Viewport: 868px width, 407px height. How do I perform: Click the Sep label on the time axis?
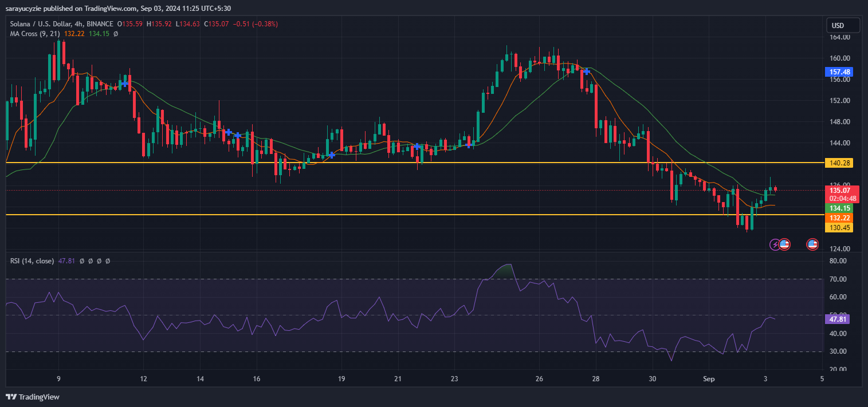click(x=708, y=379)
